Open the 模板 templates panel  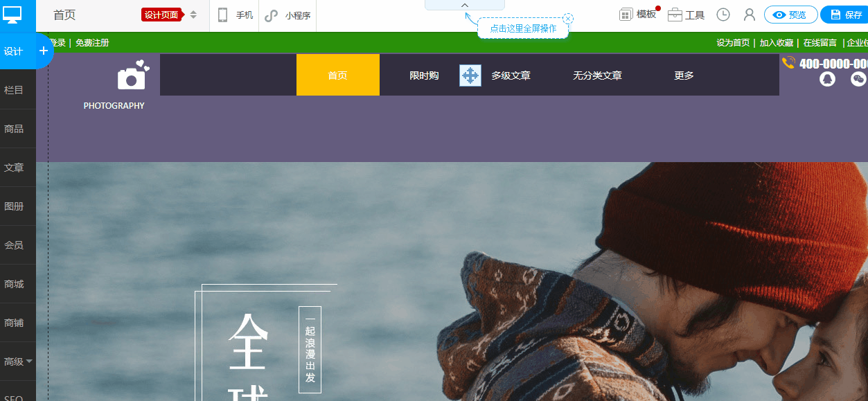coord(638,15)
